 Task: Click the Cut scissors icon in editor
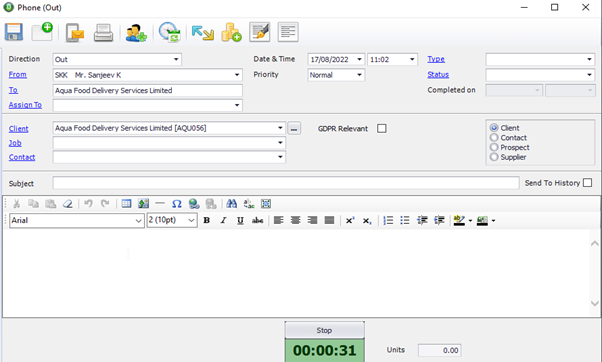pyautogui.click(x=17, y=204)
